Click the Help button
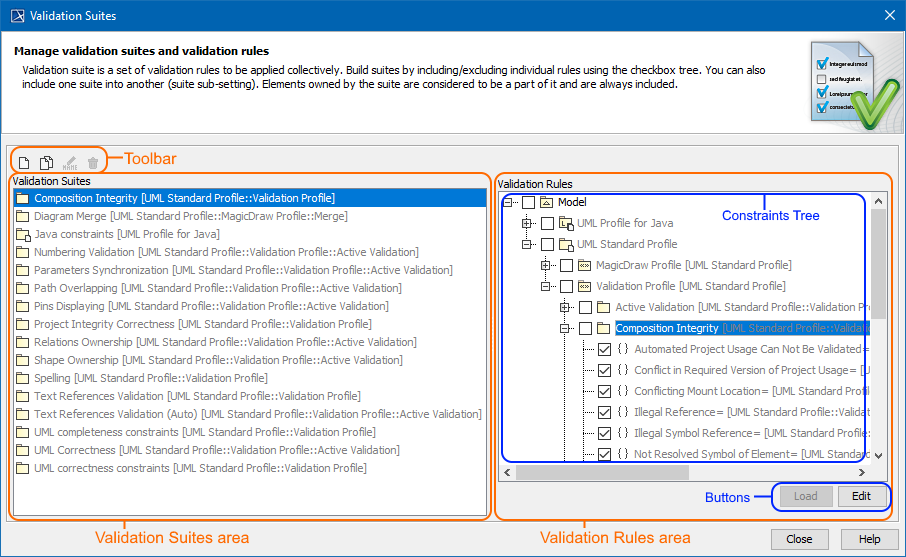The height and width of the screenshot is (557, 906). click(x=869, y=538)
